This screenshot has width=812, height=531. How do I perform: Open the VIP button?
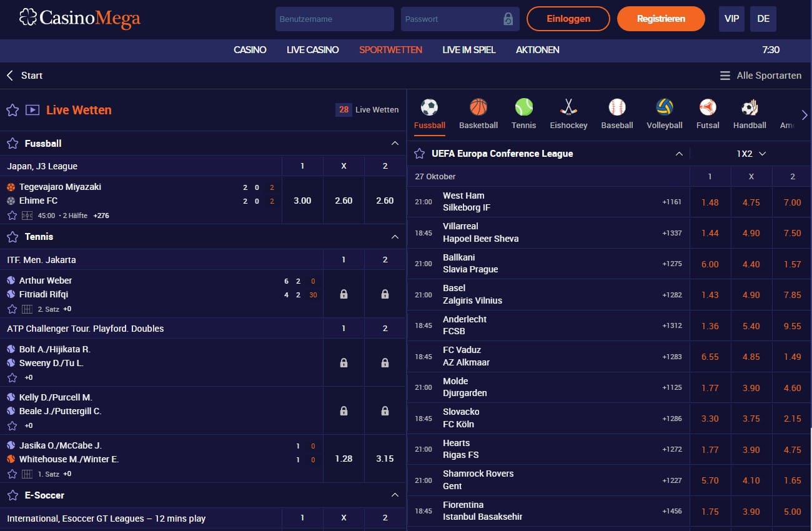click(x=732, y=19)
